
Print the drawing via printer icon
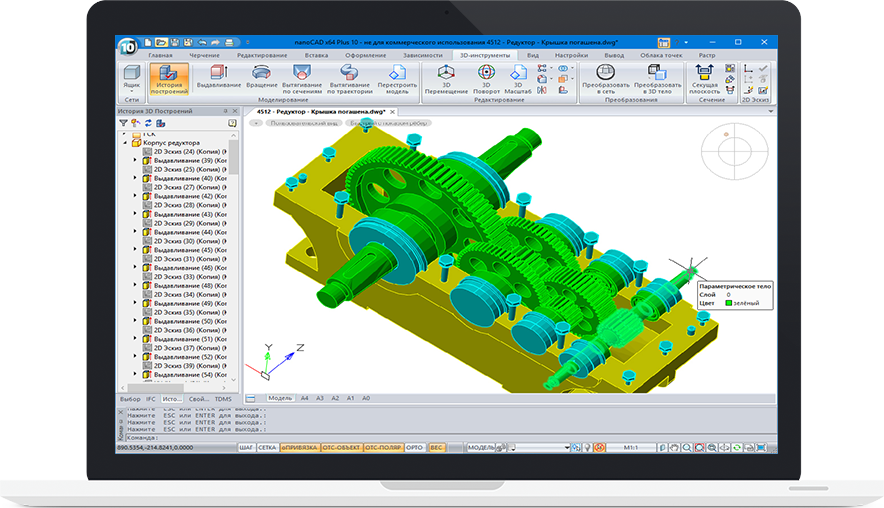pyautogui.click(x=229, y=42)
